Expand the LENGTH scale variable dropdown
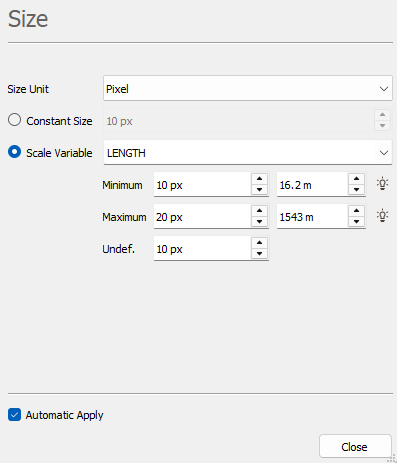397x463 pixels. click(x=248, y=153)
